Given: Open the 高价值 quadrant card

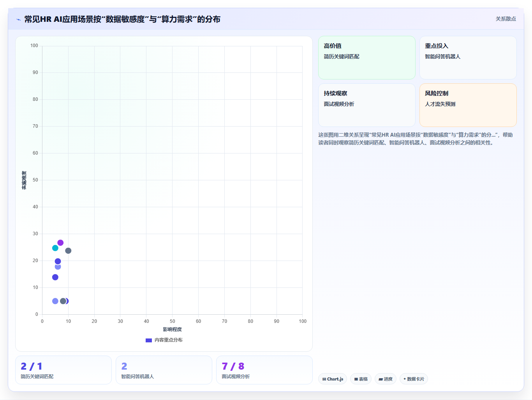Looking at the screenshot, I should (367, 58).
